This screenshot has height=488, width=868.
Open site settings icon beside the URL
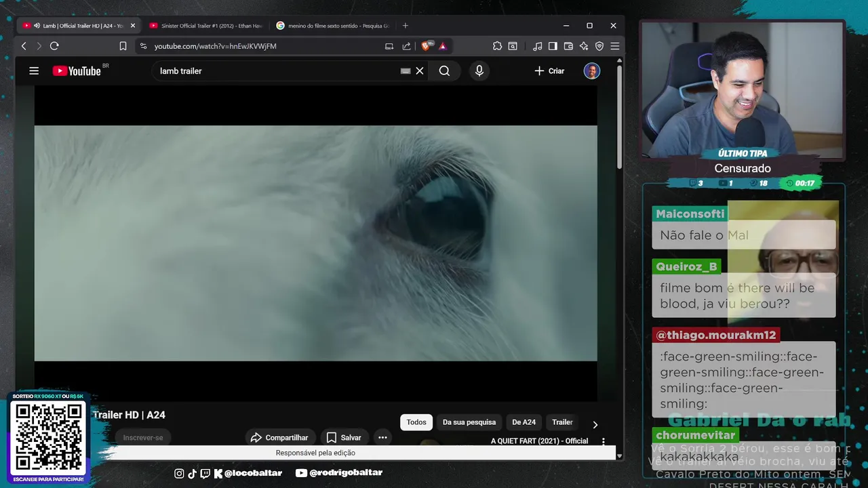click(x=143, y=46)
